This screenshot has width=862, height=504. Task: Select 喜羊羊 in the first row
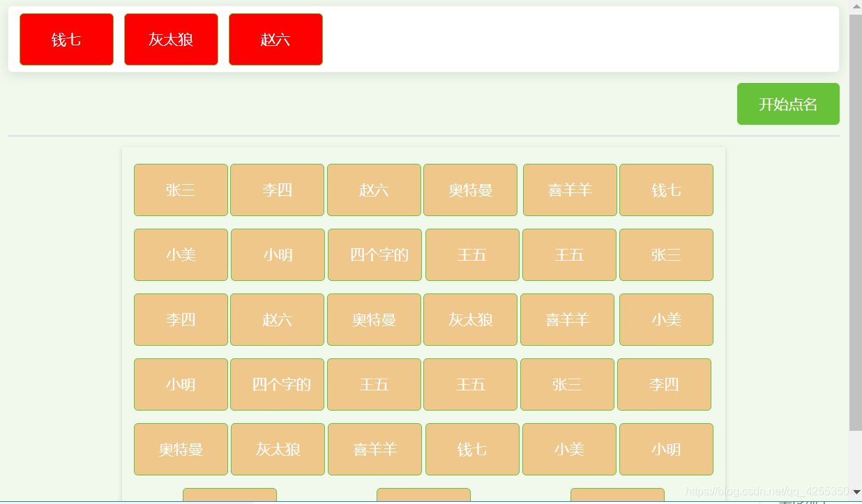pos(570,190)
